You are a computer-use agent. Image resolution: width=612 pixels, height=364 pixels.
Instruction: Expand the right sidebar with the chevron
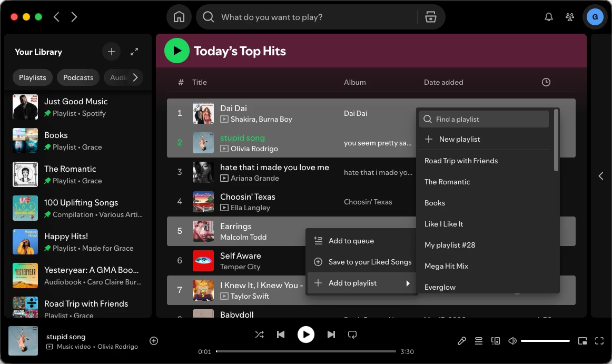601,176
